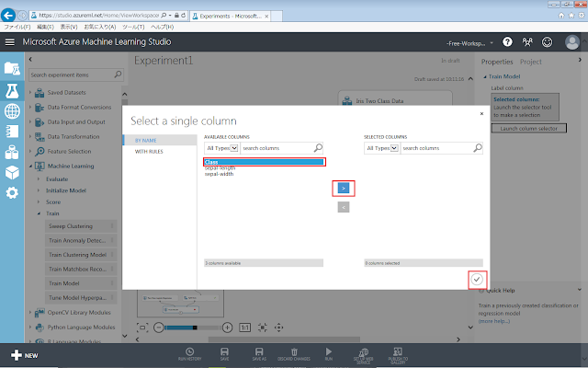The height and width of the screenshot is (368, 588).
Task: Open the Settings gear in left sidebar
Action: coord(12,192)
